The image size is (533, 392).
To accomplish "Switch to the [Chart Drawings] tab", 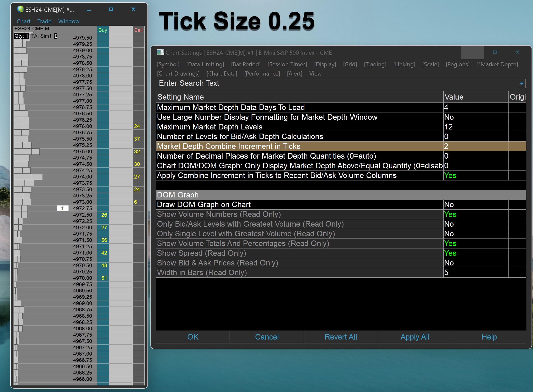I will tap(178, 74).
